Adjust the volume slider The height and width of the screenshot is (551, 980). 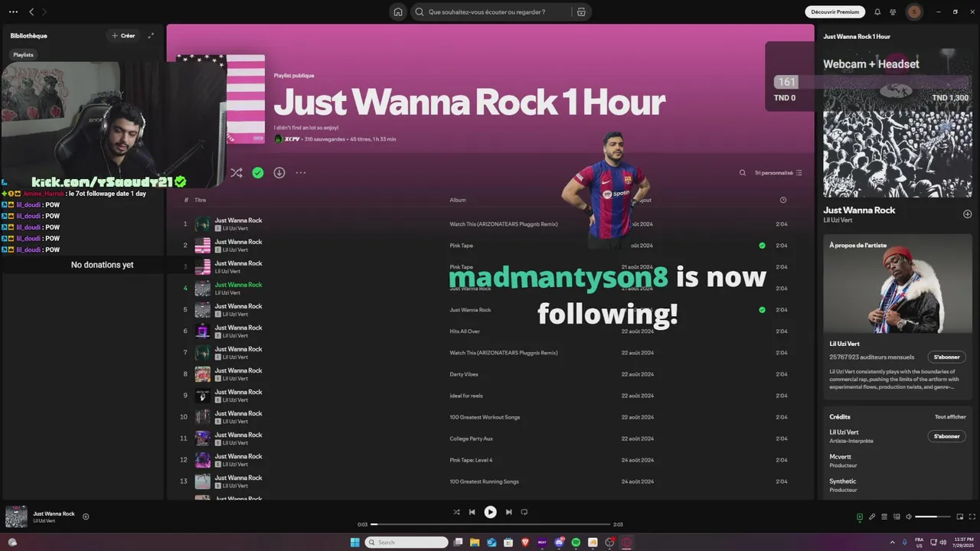coord(933,517)
